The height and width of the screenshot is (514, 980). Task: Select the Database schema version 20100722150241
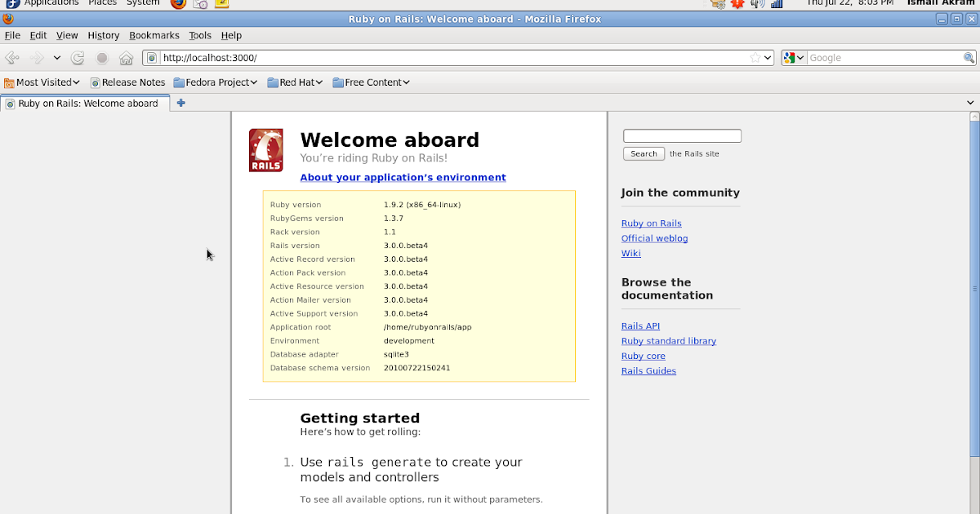(x=417, y=368)
